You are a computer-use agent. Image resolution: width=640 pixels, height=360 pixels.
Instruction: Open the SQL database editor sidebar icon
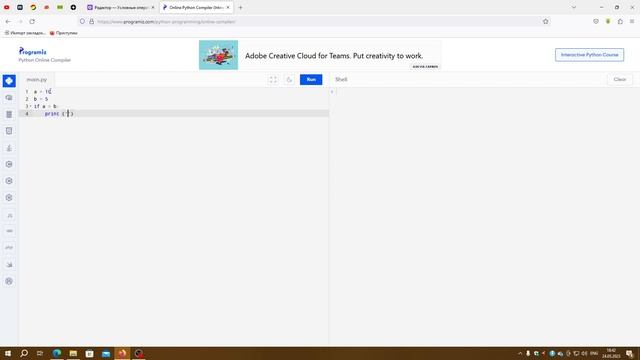[x=9, y=114]
